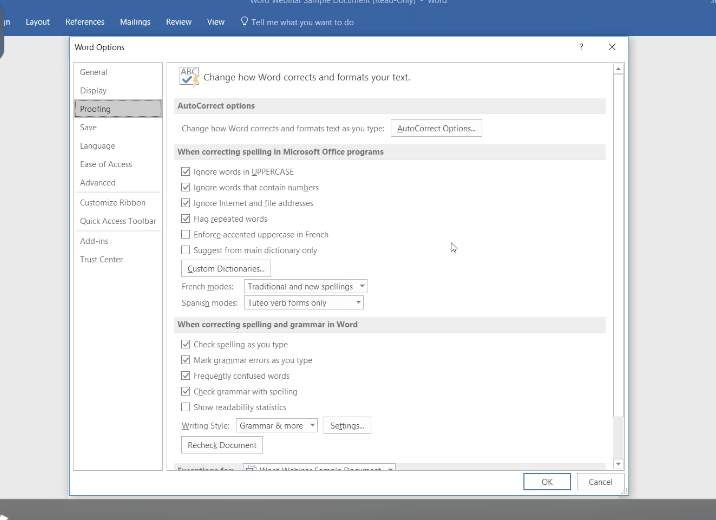The image size is (716, 520).
Task: Open the Mailings ribbon tab
Action: point(135,22)
